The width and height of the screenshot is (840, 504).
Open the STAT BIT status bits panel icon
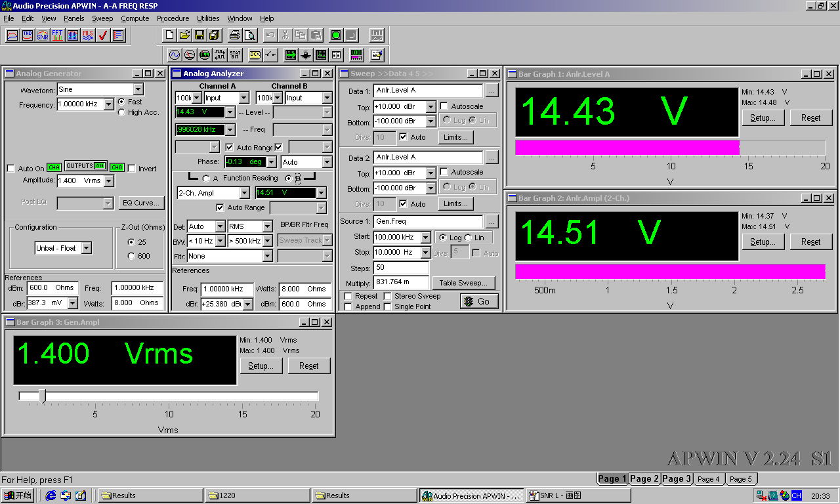235,54
